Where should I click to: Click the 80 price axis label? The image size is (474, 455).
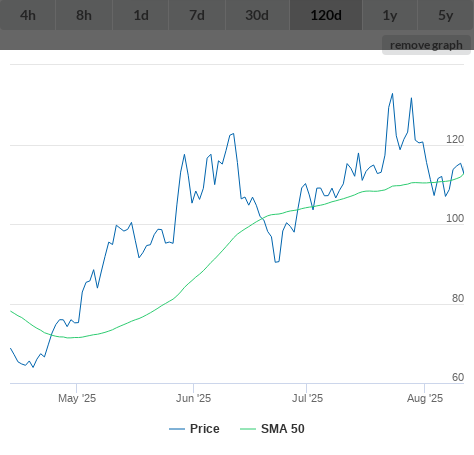(x=458, y=298)
